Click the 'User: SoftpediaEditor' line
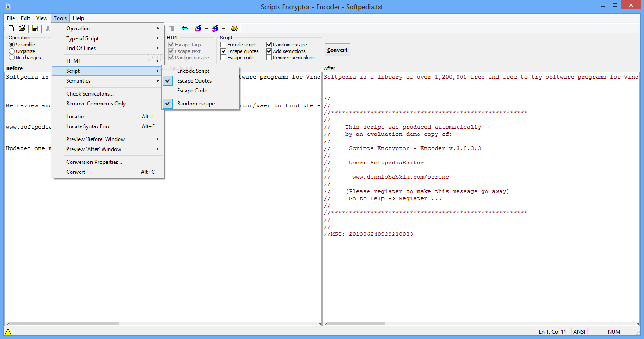 (x=386, y=163)
